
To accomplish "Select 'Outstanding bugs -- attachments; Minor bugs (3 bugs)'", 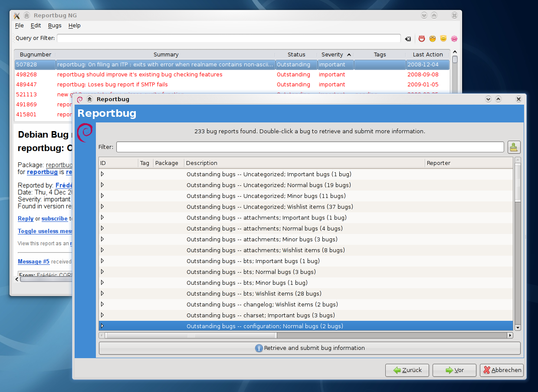I will click(306, 239).
